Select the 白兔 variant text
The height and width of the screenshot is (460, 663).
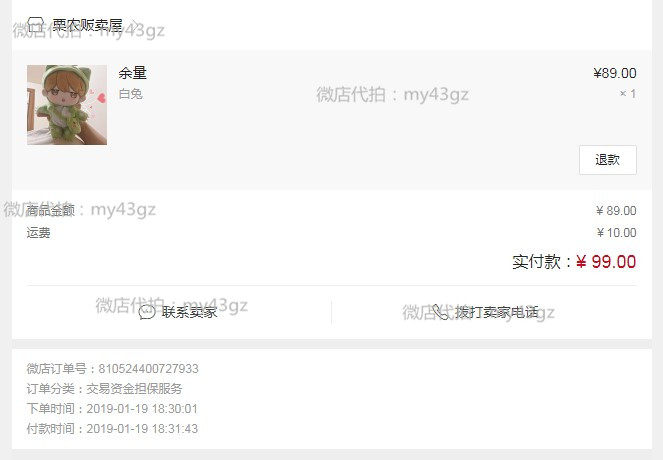coord(131,94)
